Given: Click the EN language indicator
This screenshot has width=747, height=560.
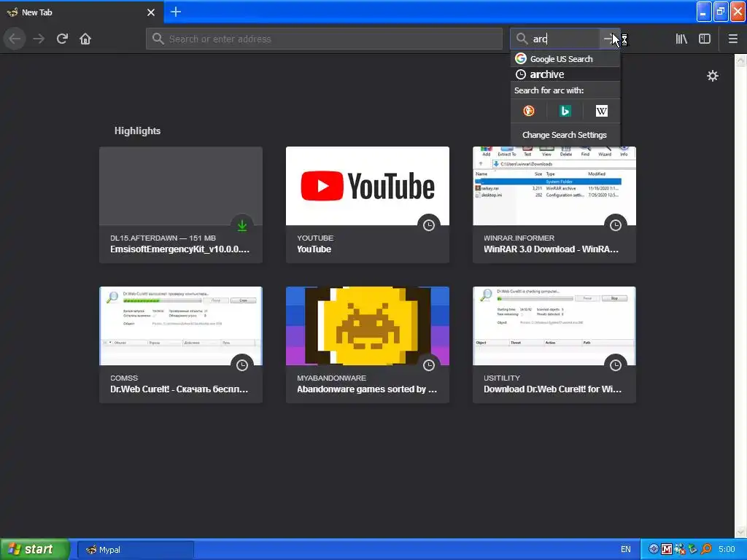Looking at the screenshot, I should [625, 550].
